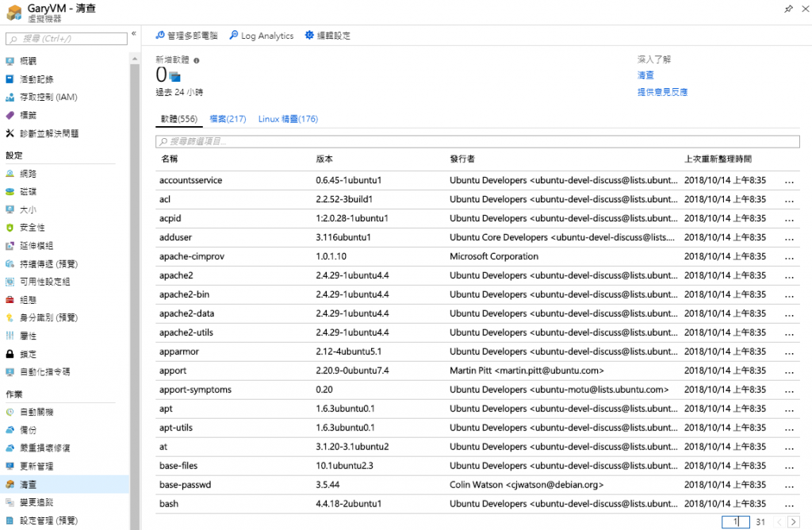Collapse the sidebar with double chevron
The image size is (812, 530).
click(x=133, y=33)
